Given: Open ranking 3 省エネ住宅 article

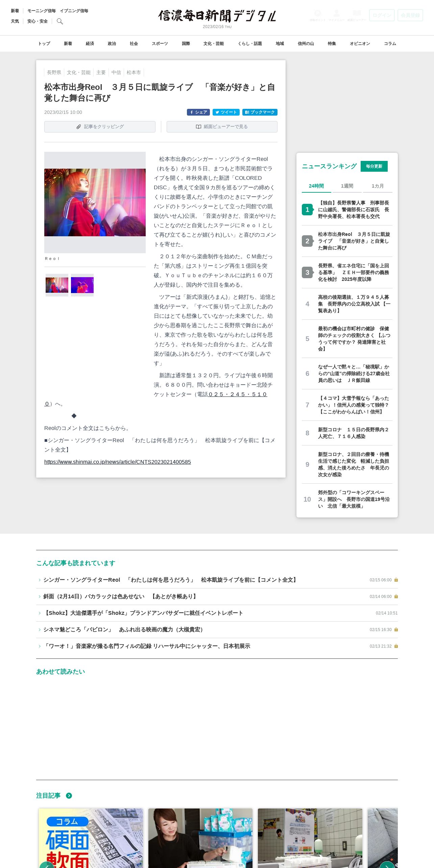Looking at the screenshot, I should 354,272.
